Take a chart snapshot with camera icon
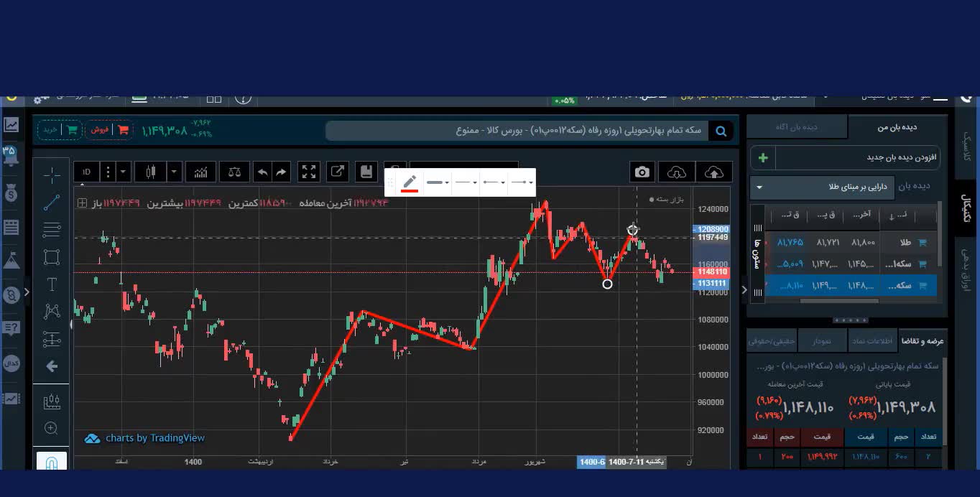 642,172
